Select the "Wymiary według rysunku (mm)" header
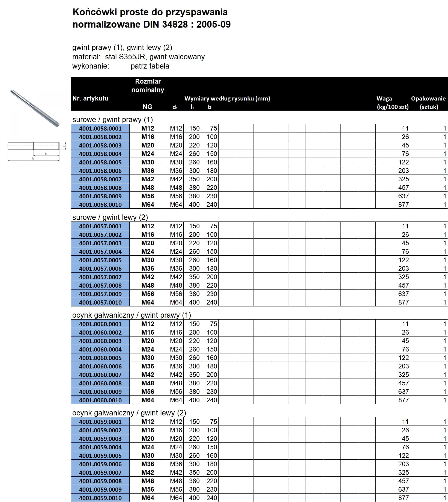Screen dimensions: 448x502 click(227, 99)
